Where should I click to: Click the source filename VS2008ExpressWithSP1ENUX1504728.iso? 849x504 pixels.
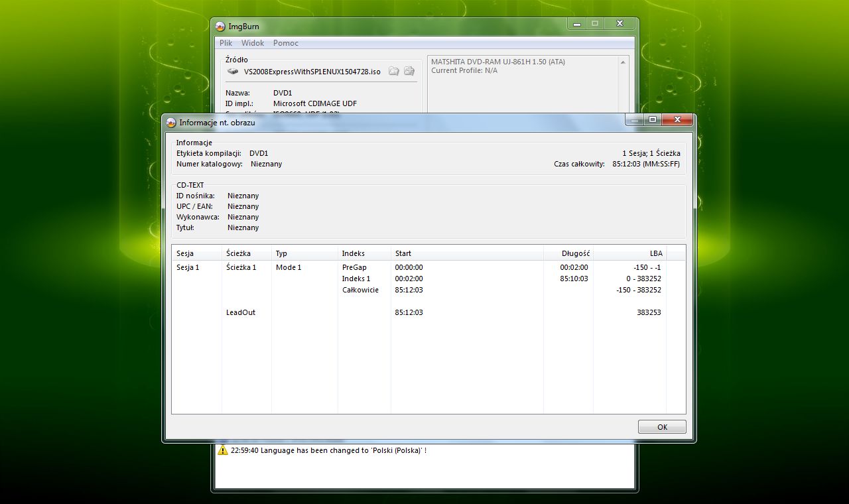[312, 71]
